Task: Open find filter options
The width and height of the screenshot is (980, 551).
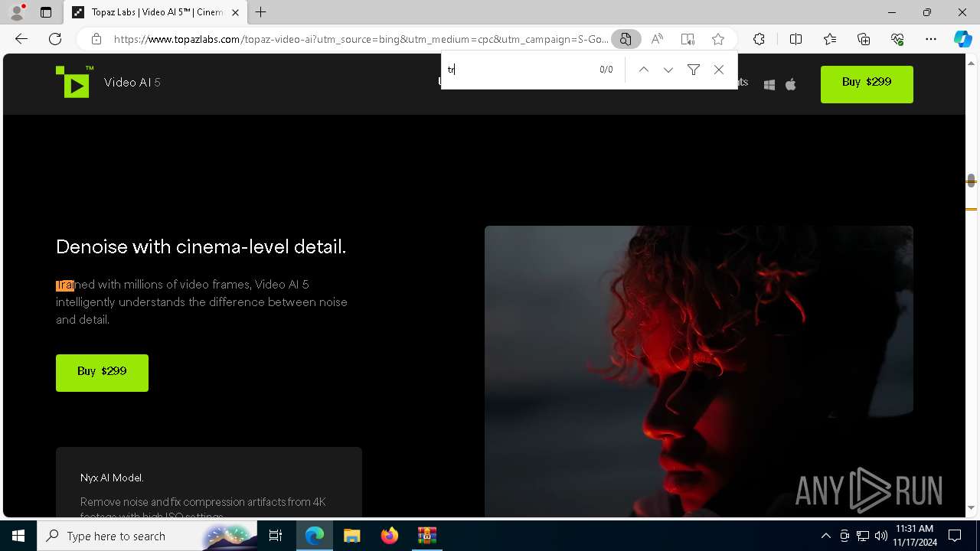Action: pyautogui.click(x=694, y=70)
